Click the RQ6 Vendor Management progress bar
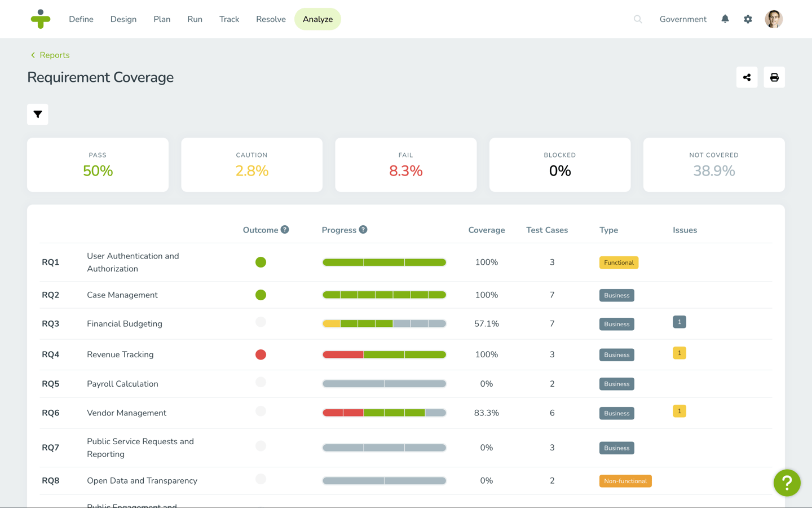 384,413
